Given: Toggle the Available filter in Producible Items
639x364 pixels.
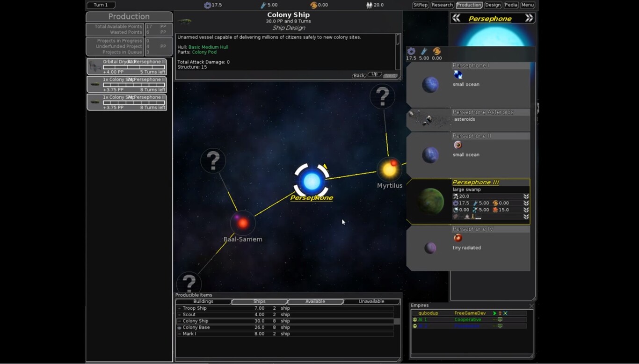Looking at the screenshot, I should pos(315,302).
